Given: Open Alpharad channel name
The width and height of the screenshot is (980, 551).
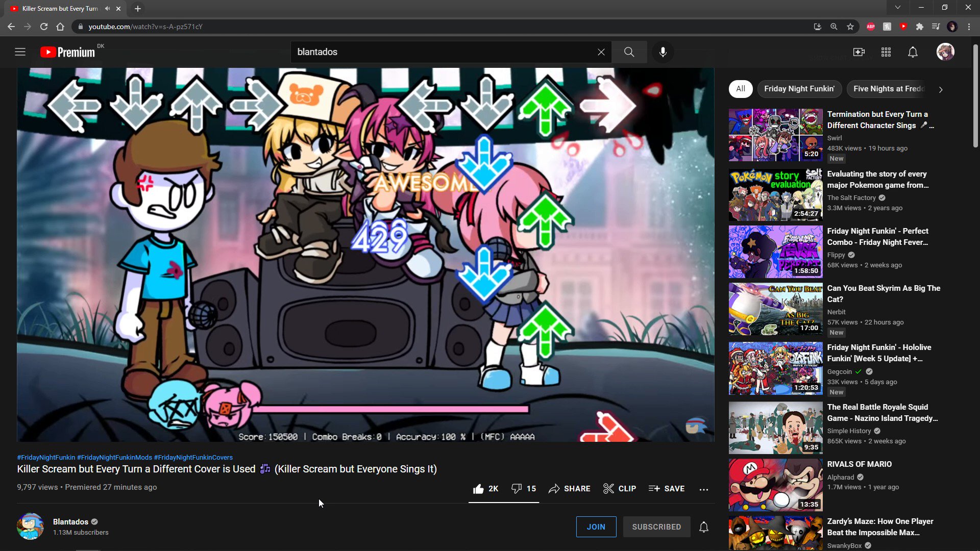Looking at the screenshot, I should 840,478.
